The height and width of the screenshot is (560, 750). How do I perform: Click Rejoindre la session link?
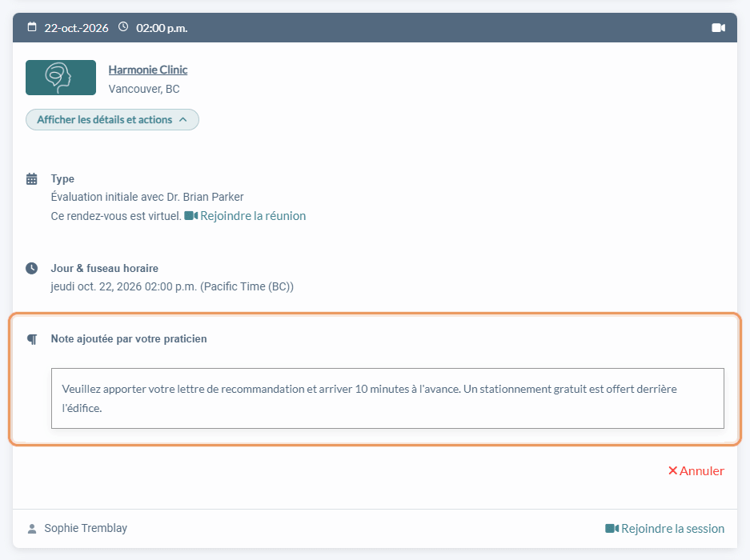[665, 529]
